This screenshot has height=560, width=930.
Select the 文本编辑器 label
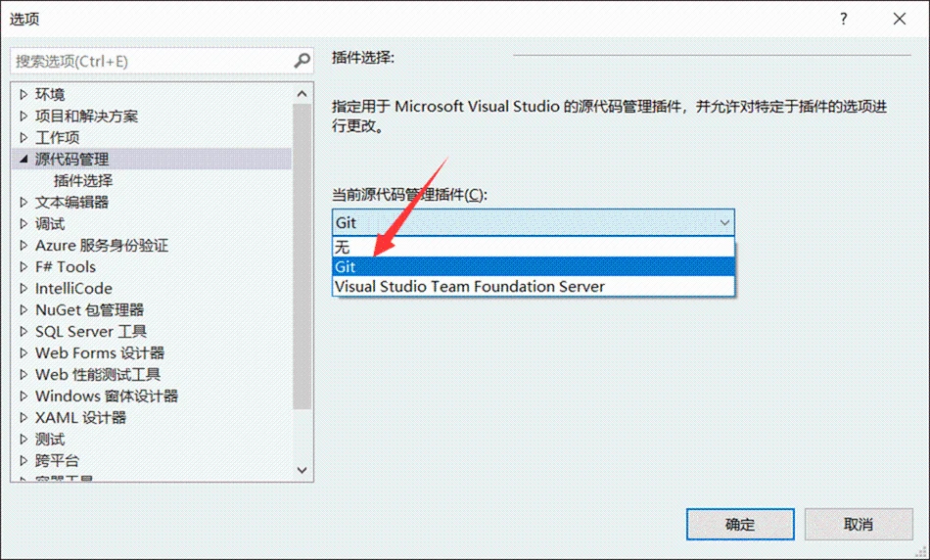71,202
